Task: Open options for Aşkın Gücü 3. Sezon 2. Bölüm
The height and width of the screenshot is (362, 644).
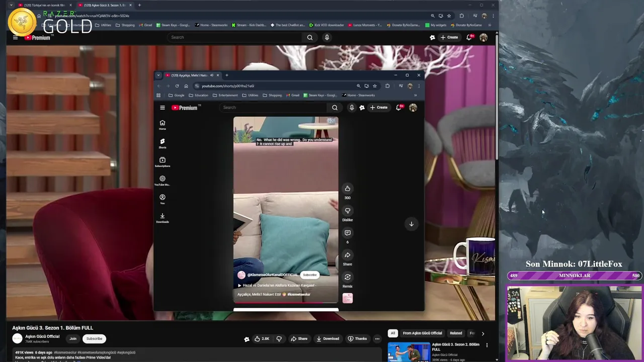Action: click(487, 345)
